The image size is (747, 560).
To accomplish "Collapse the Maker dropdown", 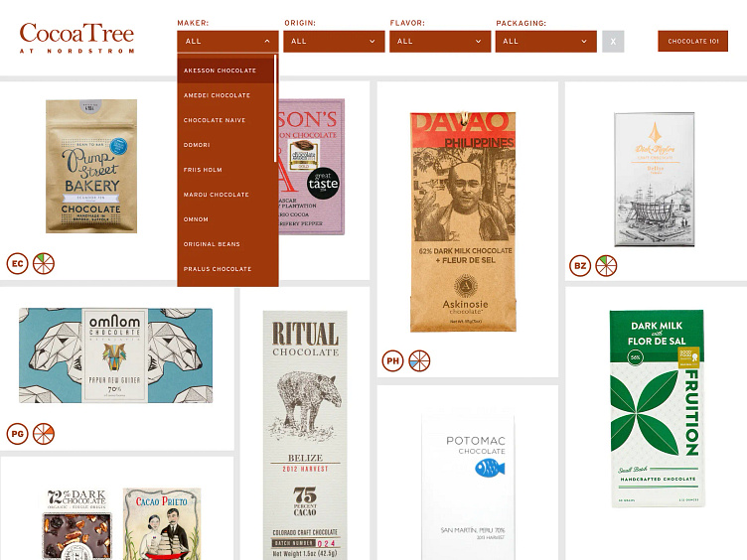I will (x=227, y=42).
